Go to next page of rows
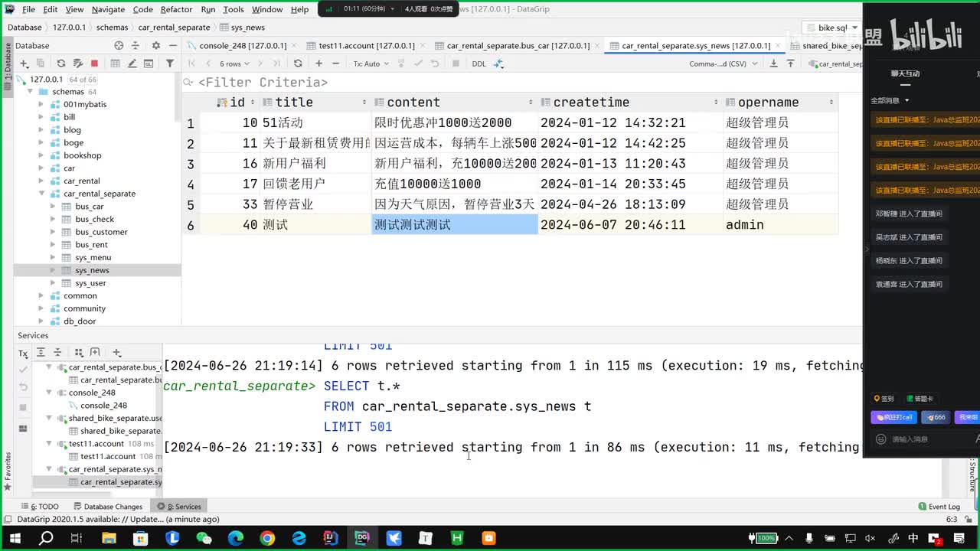The height and width of the screenshot is (551, 980). (261, 64)
